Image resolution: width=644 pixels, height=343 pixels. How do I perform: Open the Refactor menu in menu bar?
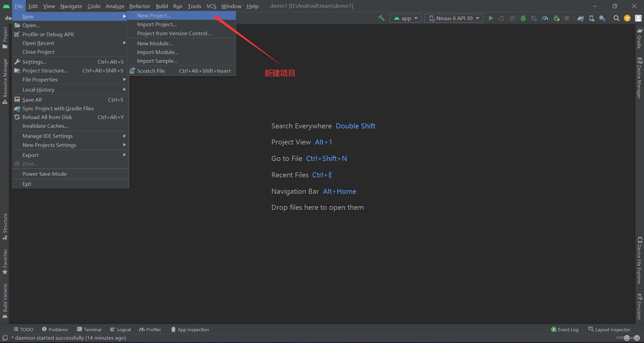140,6
